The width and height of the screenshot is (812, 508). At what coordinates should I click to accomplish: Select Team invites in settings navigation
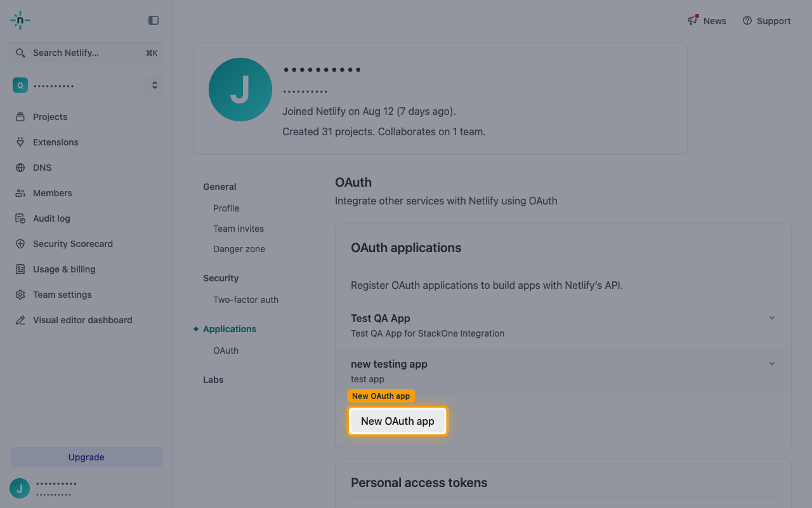[x=239, y=229]
